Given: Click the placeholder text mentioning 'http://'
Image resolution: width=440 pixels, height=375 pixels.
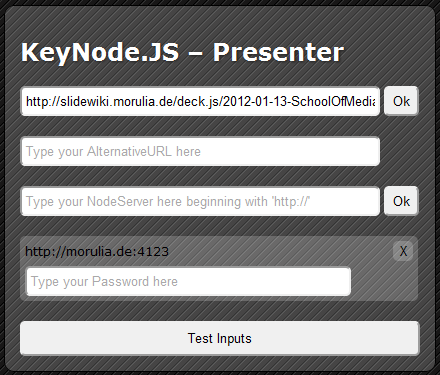Looking at the screenshot, I should click(x=168, y=201).
